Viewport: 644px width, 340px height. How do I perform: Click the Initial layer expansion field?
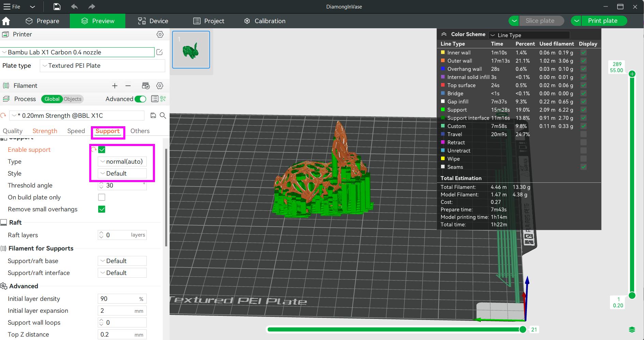point(122,311)
